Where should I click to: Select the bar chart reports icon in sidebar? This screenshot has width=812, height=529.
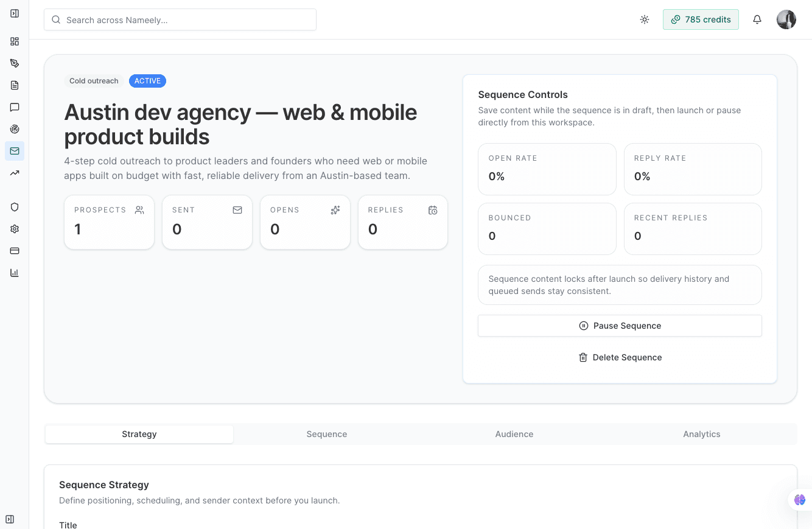pos(15,272)
